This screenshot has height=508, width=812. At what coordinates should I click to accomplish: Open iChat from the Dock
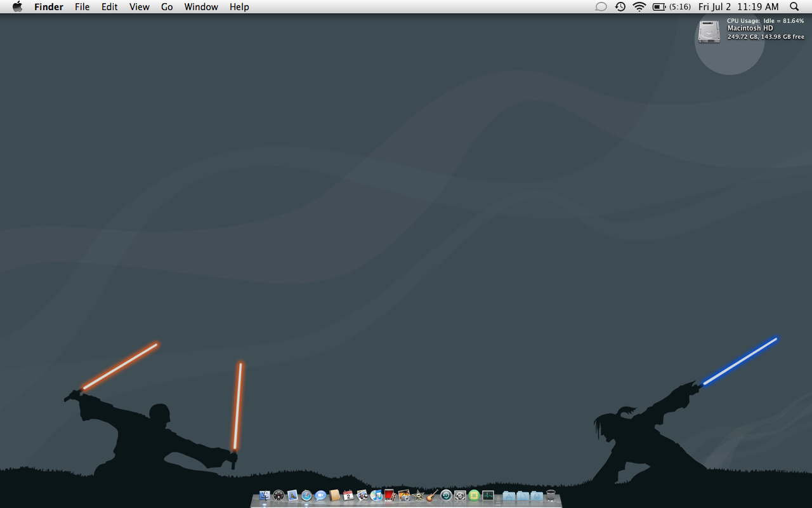click(x=320, y=495)
